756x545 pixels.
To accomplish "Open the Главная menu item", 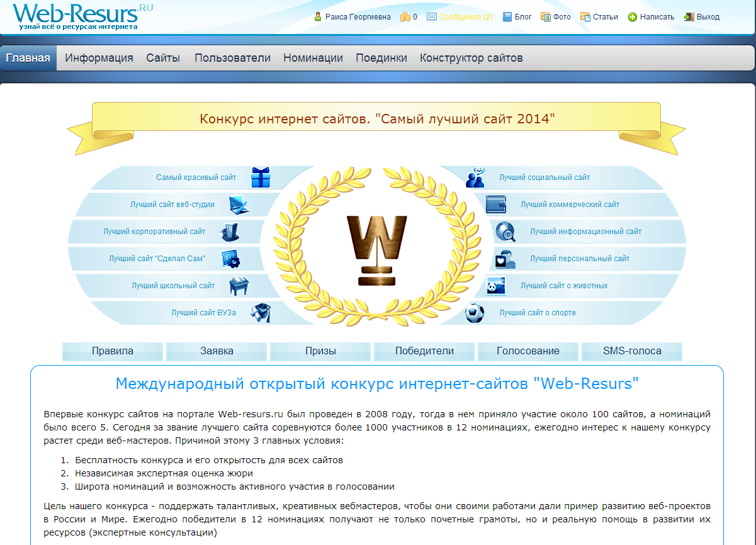I will pyautogui.click(x=28, y=58).
